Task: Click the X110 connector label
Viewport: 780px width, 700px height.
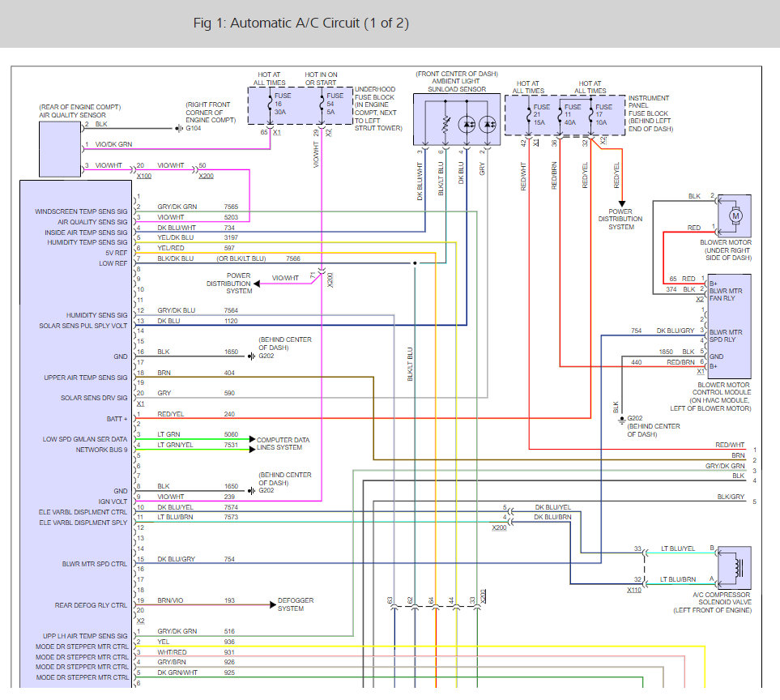Action: [633, 590]
